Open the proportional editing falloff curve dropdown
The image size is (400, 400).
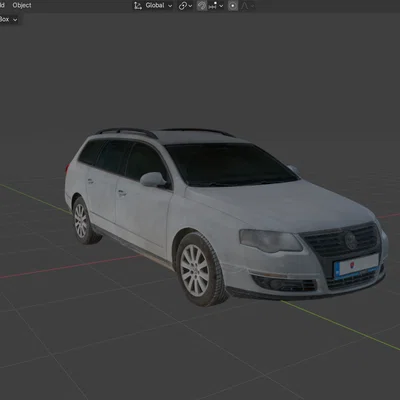(x=248, y=6)
